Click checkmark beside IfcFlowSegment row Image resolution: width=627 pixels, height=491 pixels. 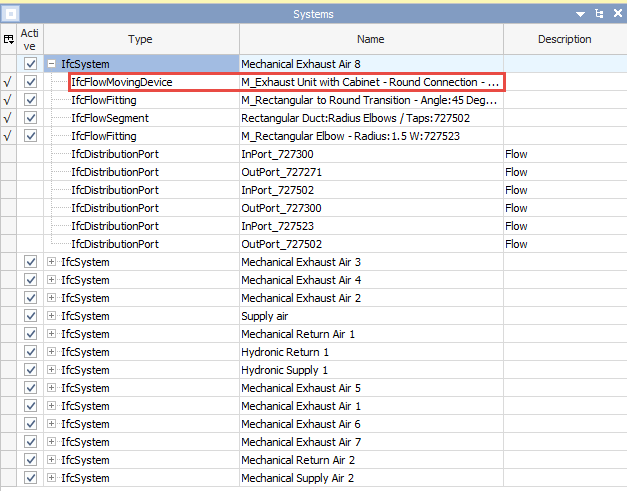(9, 118)
